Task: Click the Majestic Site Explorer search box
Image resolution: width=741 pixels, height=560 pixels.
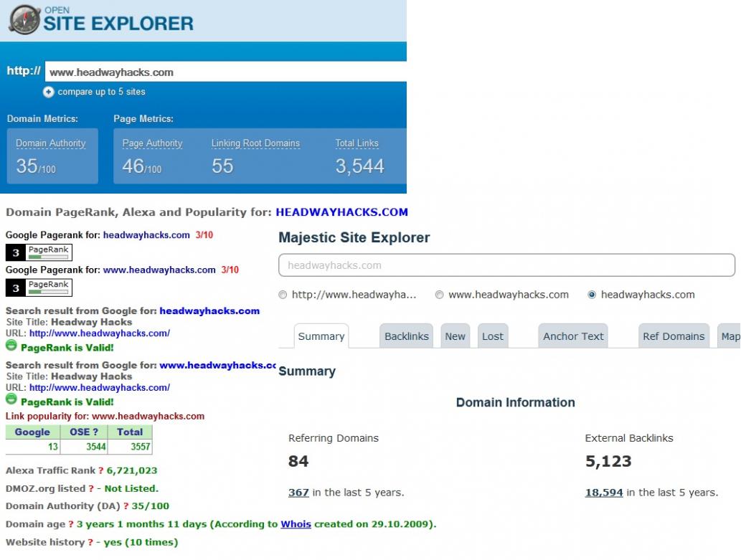Action: coord(506,265)
